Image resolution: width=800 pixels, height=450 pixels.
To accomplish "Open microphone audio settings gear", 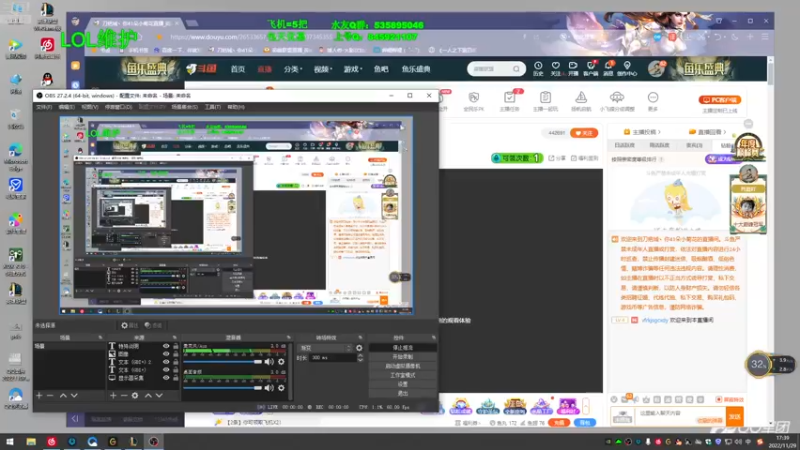I will (281, 362).
